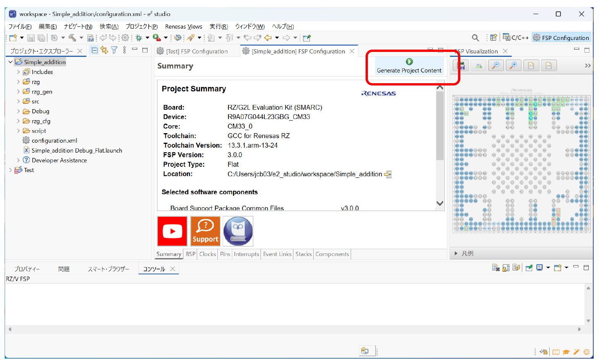Open the Project Explorer view menu dots
599x364 pixels.
coord(125,50)
